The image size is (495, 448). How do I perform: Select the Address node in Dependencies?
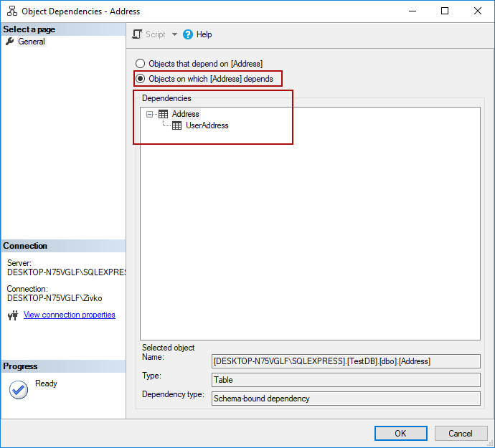tap(186, 114)
